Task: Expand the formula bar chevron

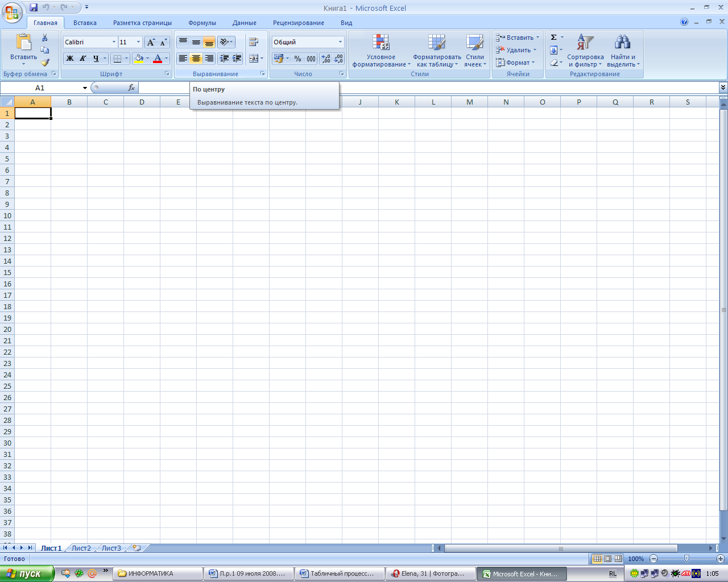Action: point(723,88)
